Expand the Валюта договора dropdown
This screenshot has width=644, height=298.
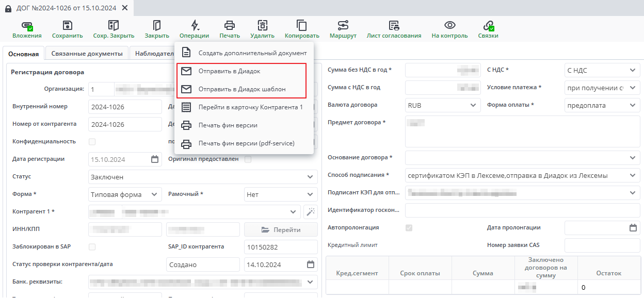(473, 105)
